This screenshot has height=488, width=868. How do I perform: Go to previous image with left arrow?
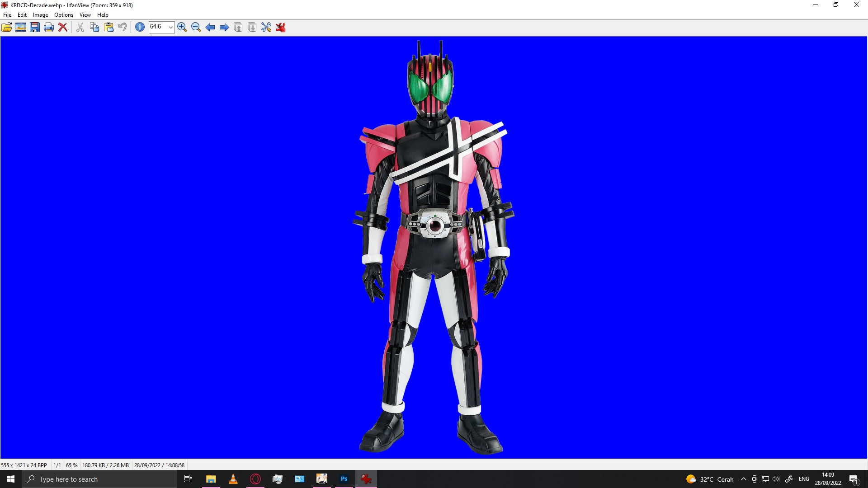pyautogui.click(x=210, y=27)
